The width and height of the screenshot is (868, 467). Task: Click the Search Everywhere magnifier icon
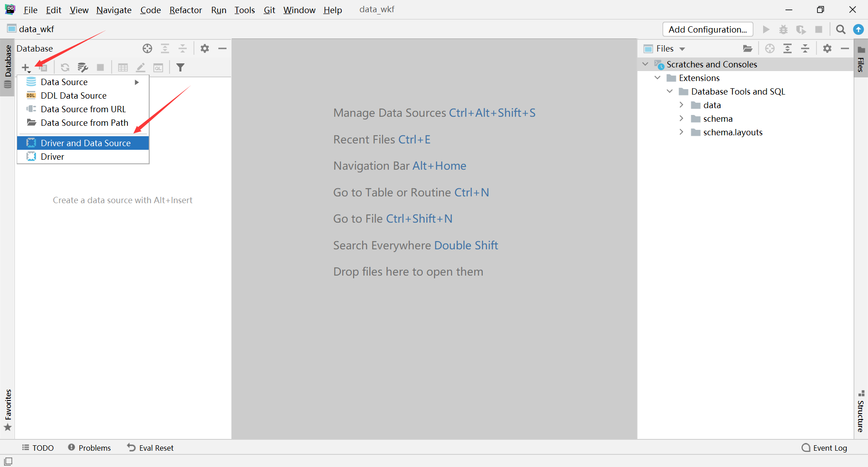pos(841,29)
